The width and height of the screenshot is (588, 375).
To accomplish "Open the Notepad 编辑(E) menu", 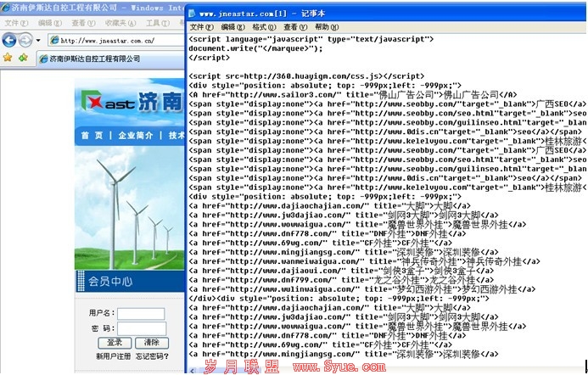I will pyautogui.click(x=232, y=27).
